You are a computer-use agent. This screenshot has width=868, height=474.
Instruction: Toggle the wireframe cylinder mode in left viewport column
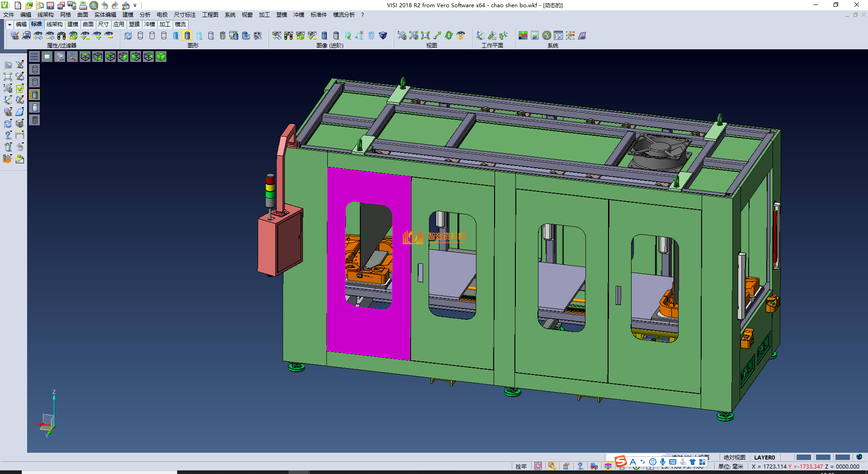tap(35, 69)
